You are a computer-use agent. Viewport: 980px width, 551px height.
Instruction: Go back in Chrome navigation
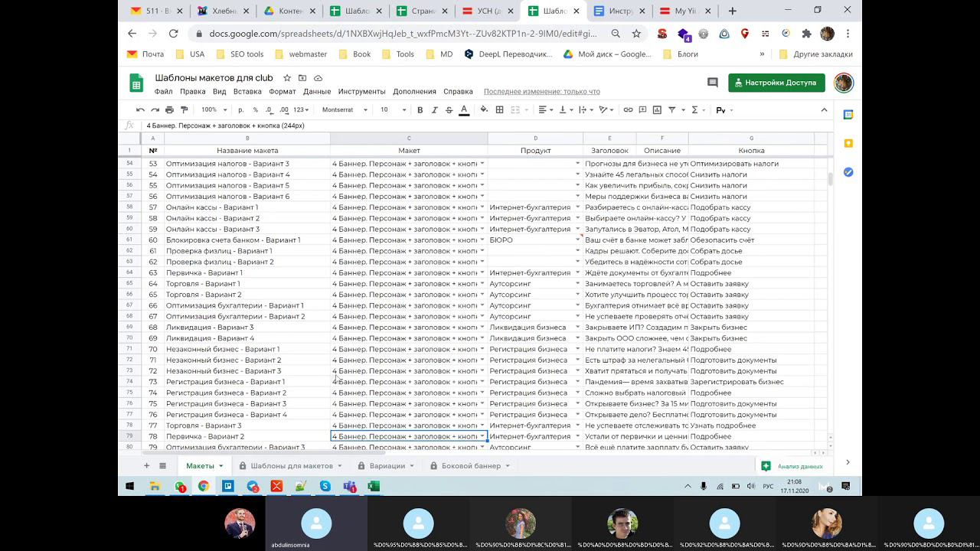click(x=132, y=34)
